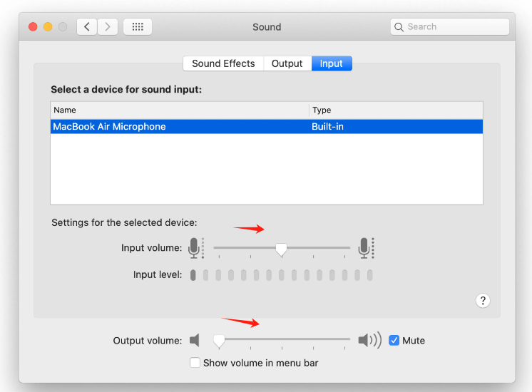Viewport: 532px width, 392px height.
Task: Select the Input tab
Action: pos(332,63)
